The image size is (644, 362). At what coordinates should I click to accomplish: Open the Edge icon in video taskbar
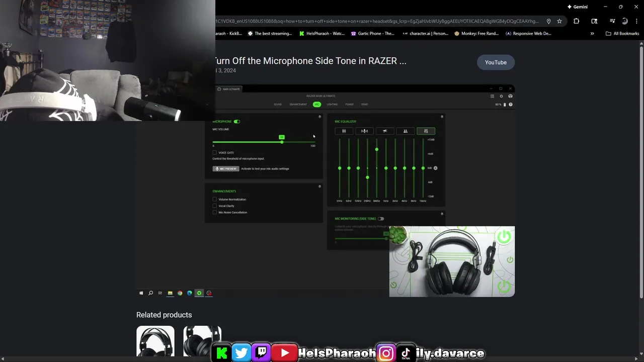[x=190, y=293]
